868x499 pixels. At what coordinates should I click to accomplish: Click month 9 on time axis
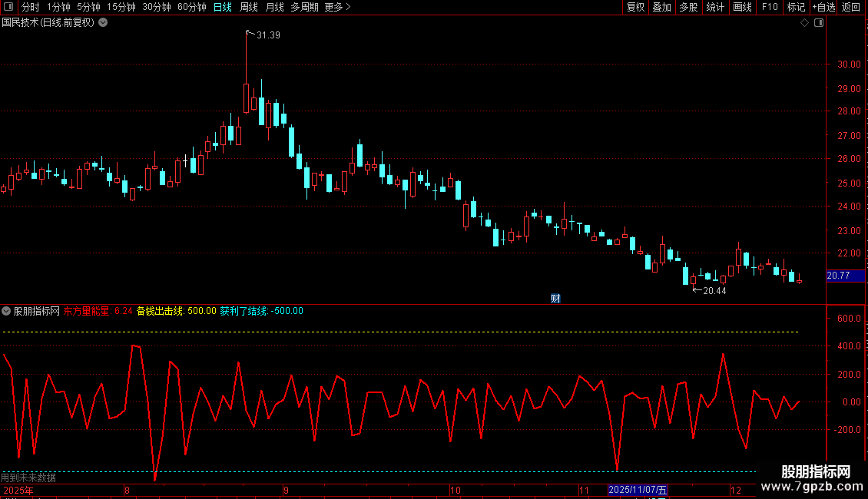tap(287, 490)
